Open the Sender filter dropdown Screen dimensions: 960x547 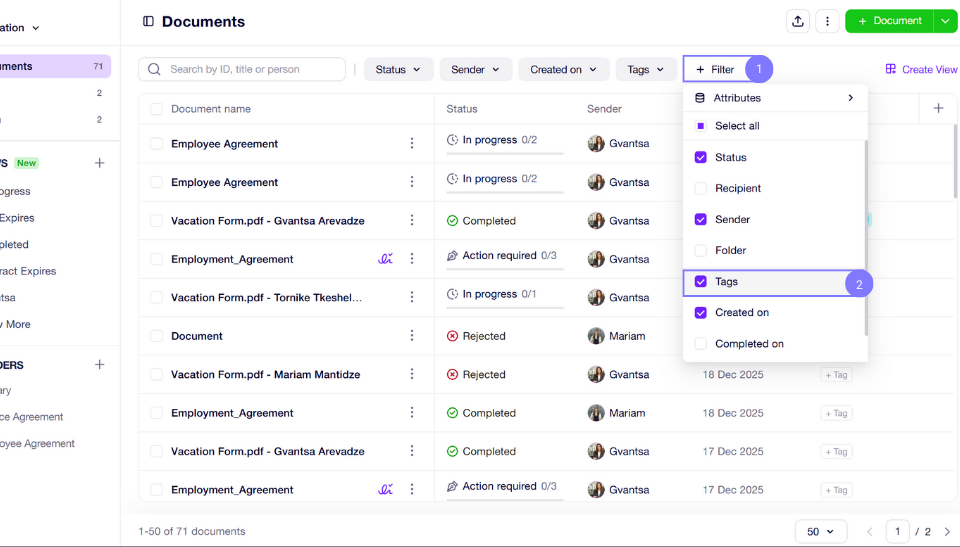[x=475, y=69]
